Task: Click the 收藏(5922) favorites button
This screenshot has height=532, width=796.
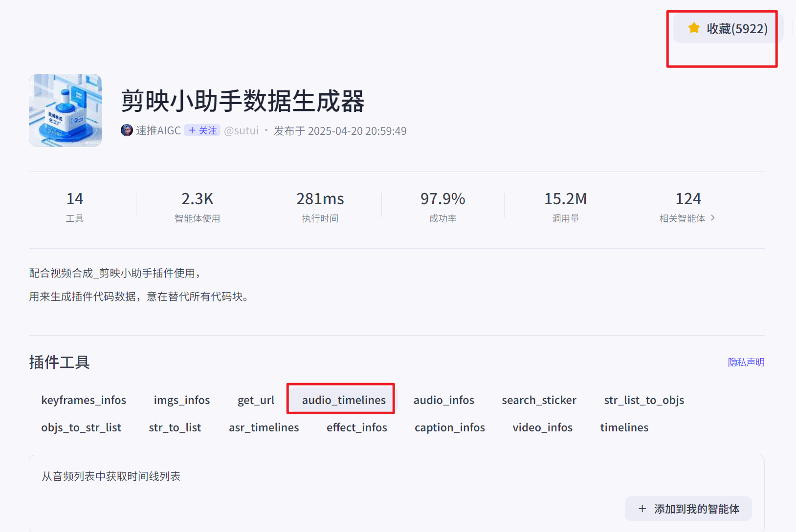Action: pos(728,28)
